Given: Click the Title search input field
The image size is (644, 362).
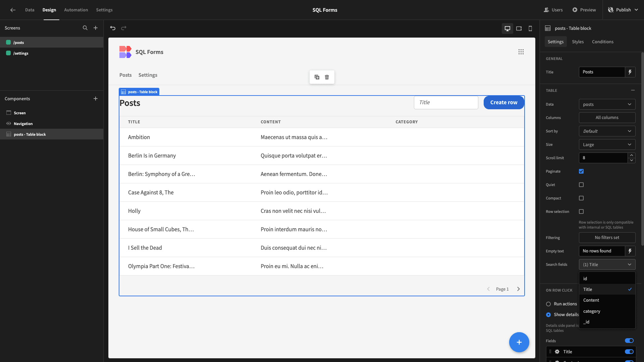Looking at the screenshot, I should [446, 103].
